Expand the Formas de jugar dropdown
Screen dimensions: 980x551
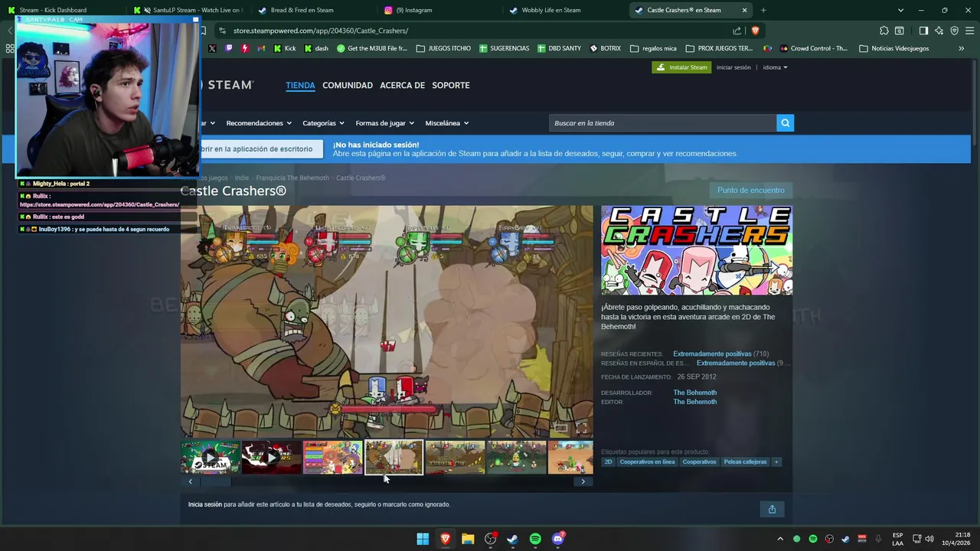pyautogui.click(x=384, y=123)
